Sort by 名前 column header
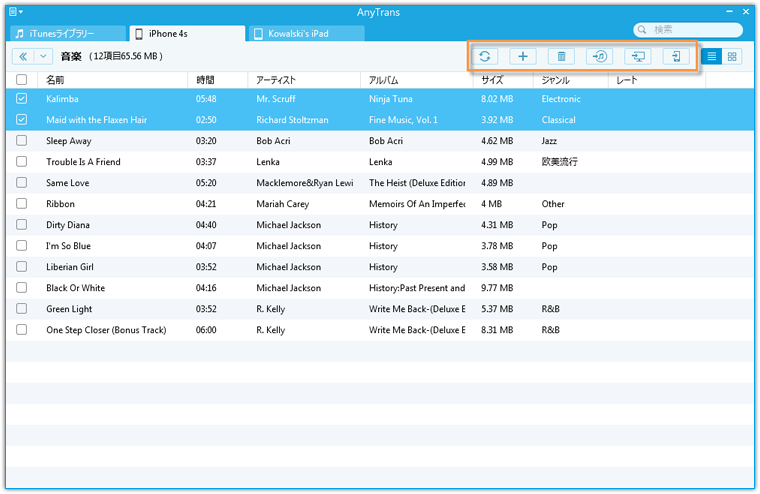This screenshot has width=760, height=494. [x=112, y=80]
